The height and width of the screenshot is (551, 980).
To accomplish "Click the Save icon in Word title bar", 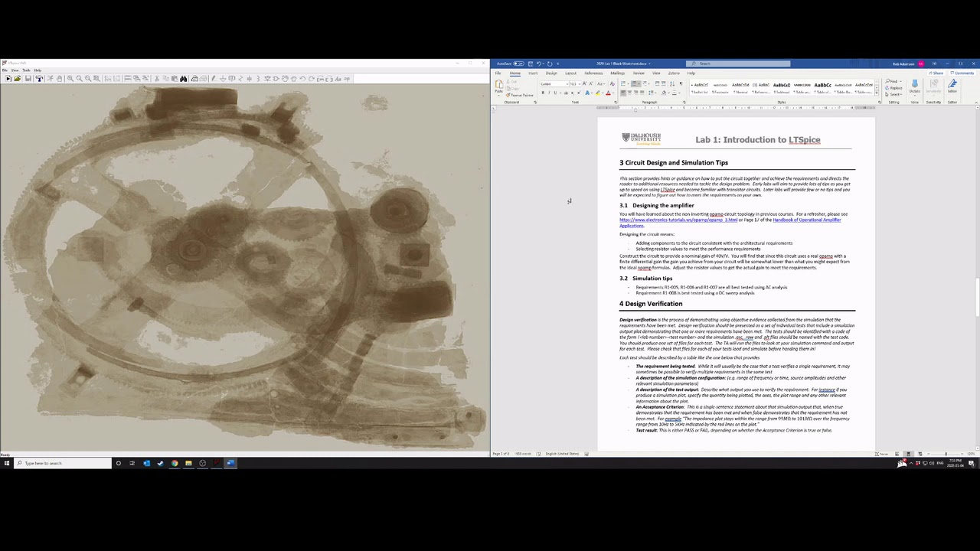I will (x=530, y=64).
